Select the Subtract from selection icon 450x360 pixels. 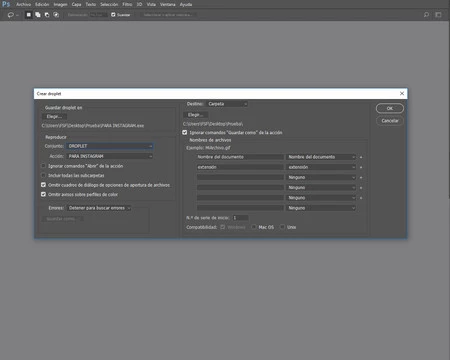[47, 15]
